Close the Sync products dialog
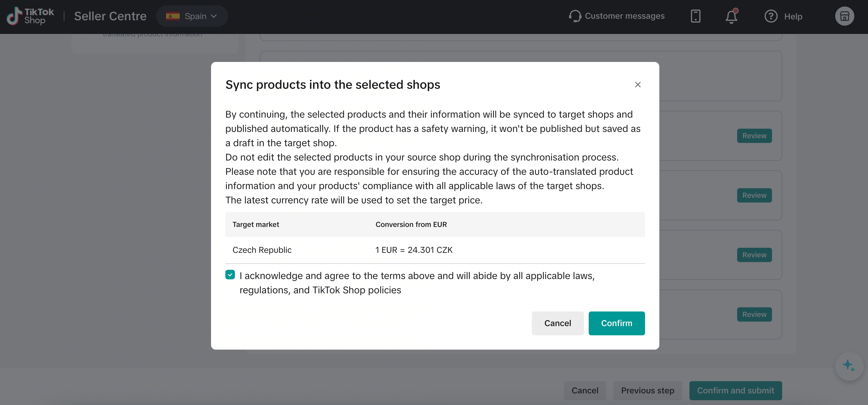Image resolution: width=868 pixels, height=405 pixels. (x=638, y=85)
